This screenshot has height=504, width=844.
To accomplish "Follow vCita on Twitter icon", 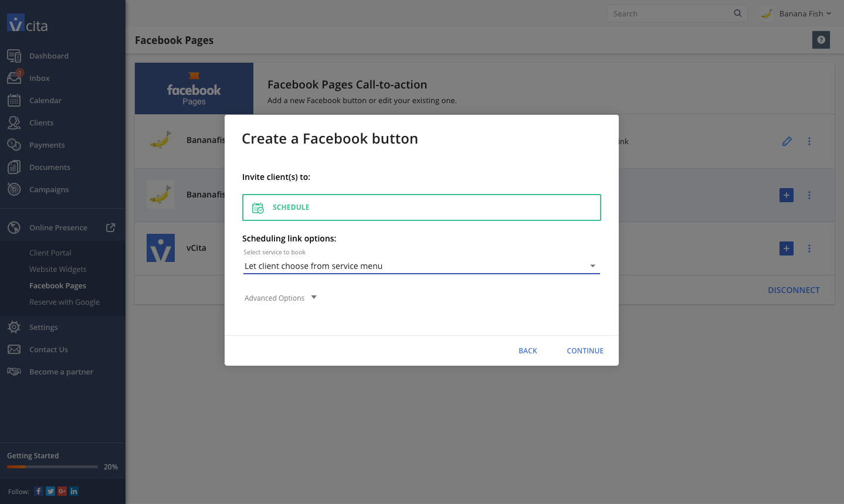I will click(50, 491).
